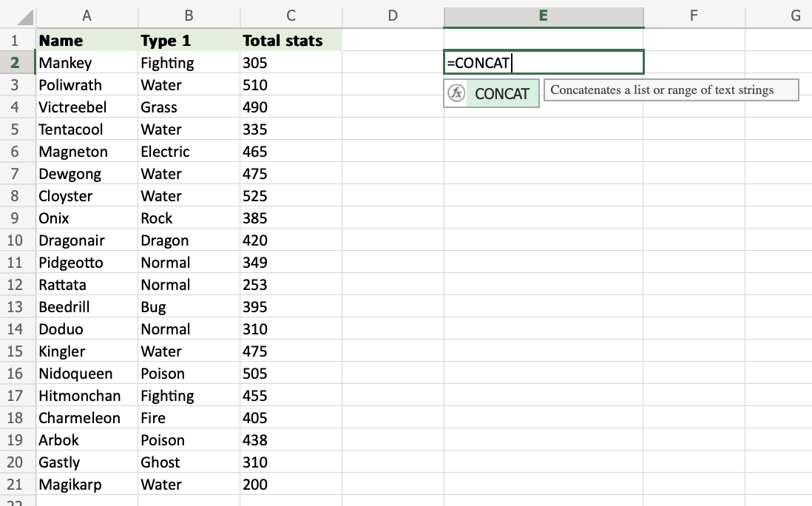This screenshot has width=812, height=506.
Task: Click the Total stats header cell
Action: pos(291,41)
